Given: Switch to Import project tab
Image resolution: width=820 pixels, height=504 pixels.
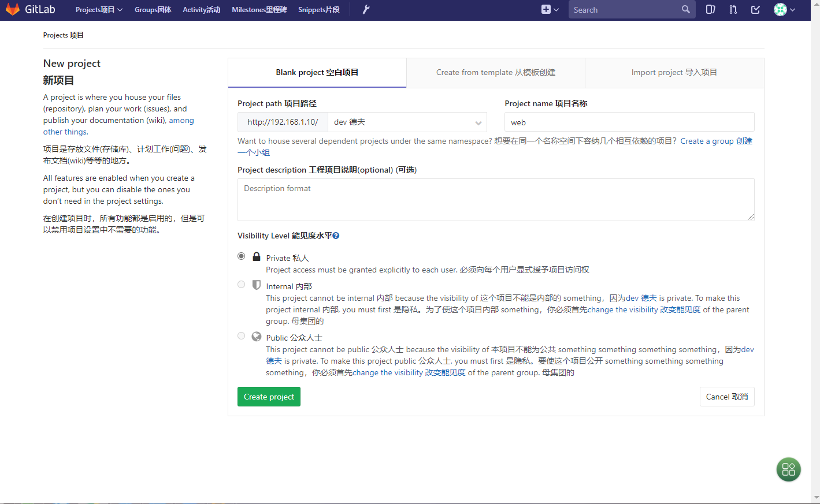Looking at the screenshot, I should pos(674,73).
